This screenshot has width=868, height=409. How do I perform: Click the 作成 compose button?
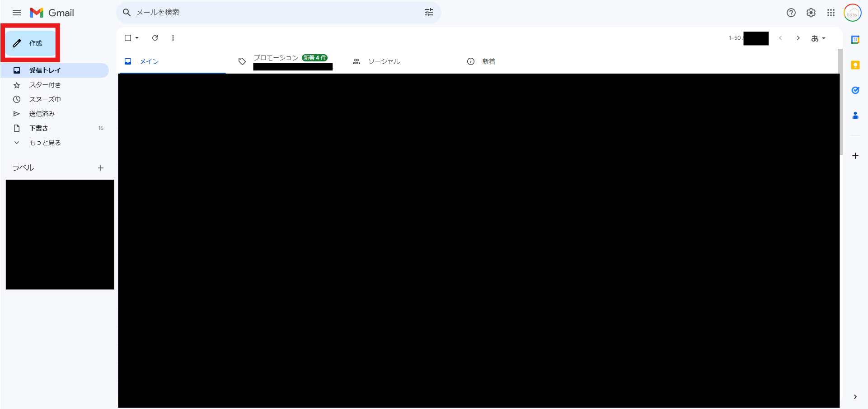point(30,43)
